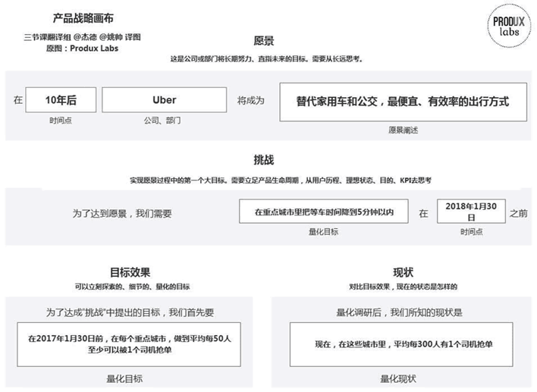537x392 pixels.
Task: Click the text '为了达成"挑战"中提出的目标，我们首先要'
Action: click(130, 312)
